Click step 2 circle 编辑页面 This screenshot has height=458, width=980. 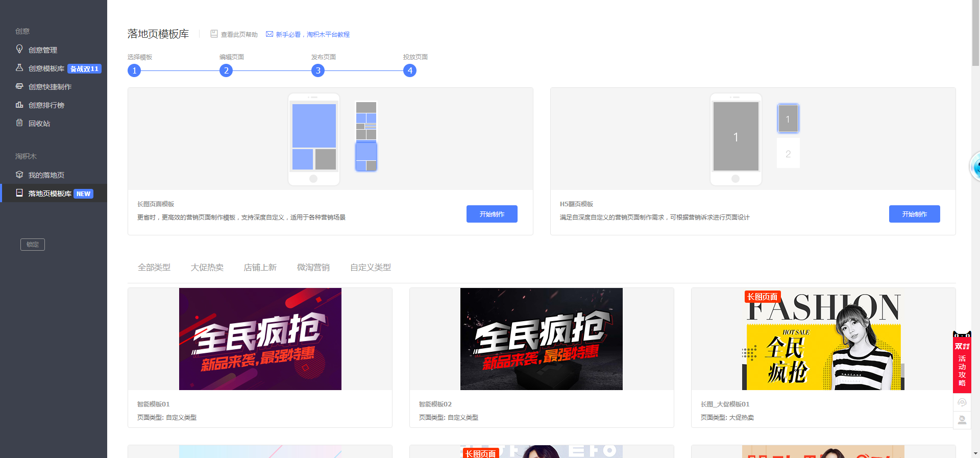coord(226,70)
